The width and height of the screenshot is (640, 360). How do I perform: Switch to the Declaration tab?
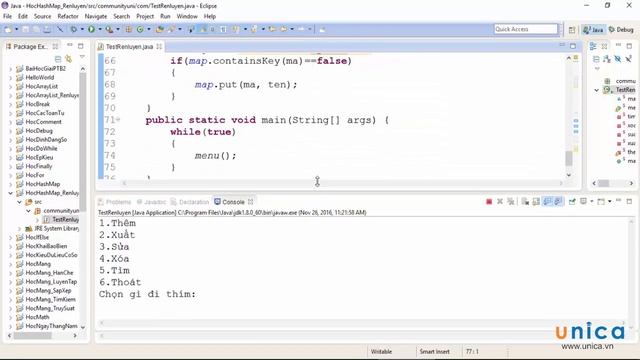190,202
